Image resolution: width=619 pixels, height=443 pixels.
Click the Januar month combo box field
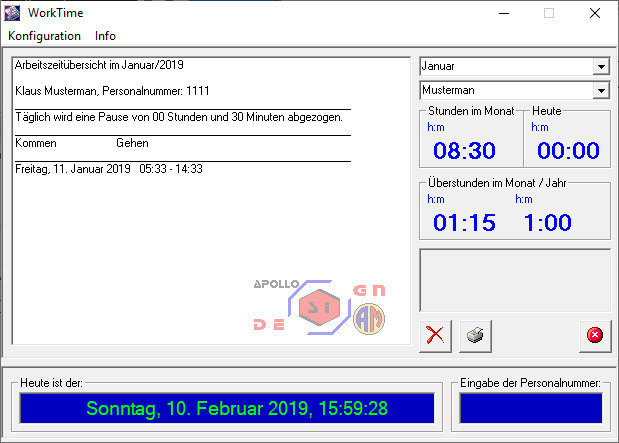(514, 66)
